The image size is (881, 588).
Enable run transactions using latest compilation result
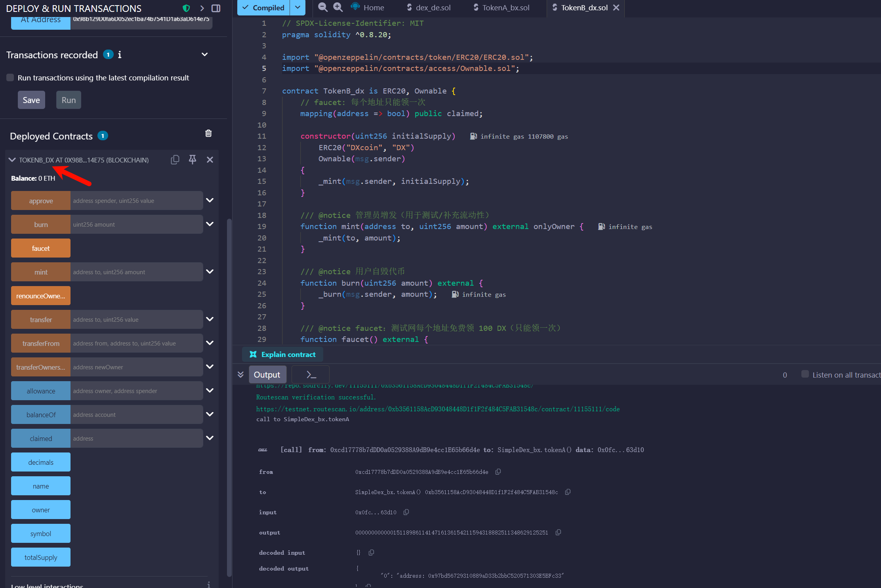pos(10,78)
